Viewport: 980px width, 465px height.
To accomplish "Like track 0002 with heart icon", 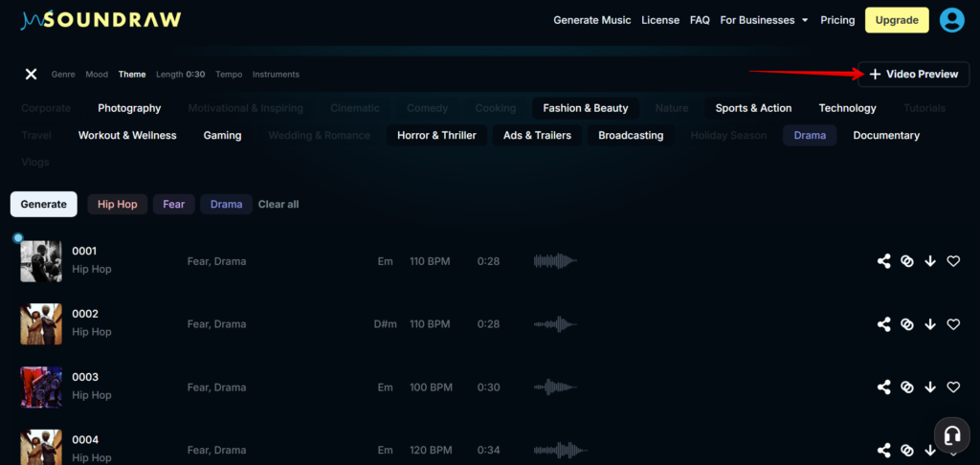I will coord(953,324).
